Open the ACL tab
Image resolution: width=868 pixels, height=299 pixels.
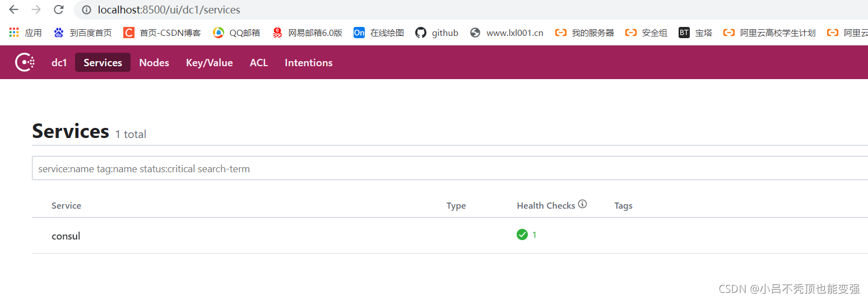tap(259, 62)
